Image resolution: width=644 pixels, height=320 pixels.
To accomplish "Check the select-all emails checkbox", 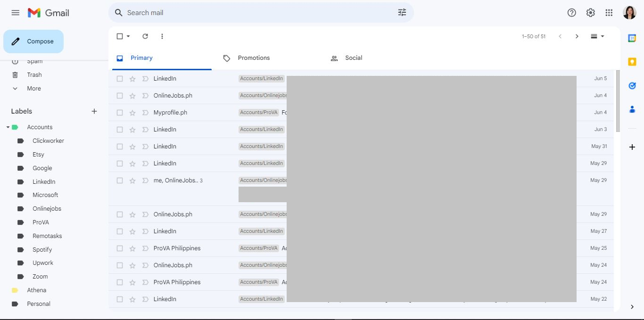I will tap(120, 36).
